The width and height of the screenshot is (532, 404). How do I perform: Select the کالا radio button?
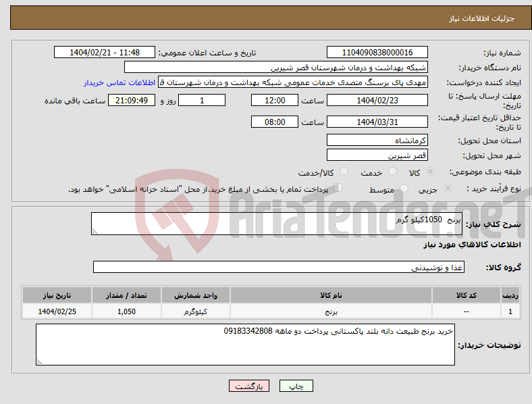click(x=430, y=172)
